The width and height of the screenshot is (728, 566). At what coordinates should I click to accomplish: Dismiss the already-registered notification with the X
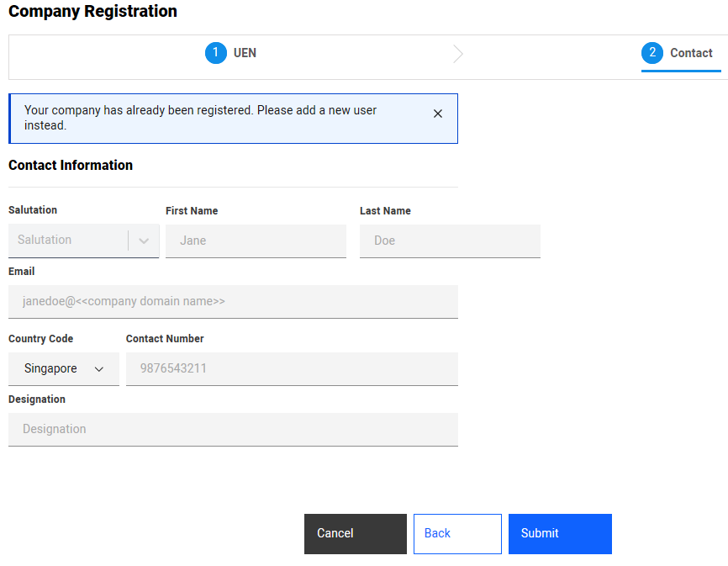point(437,114)
